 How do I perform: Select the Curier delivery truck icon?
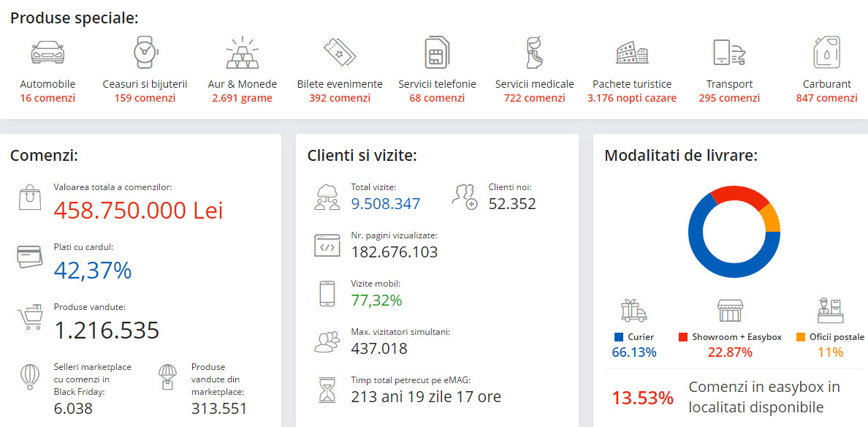pyautogui.click(x=633, y=311)
